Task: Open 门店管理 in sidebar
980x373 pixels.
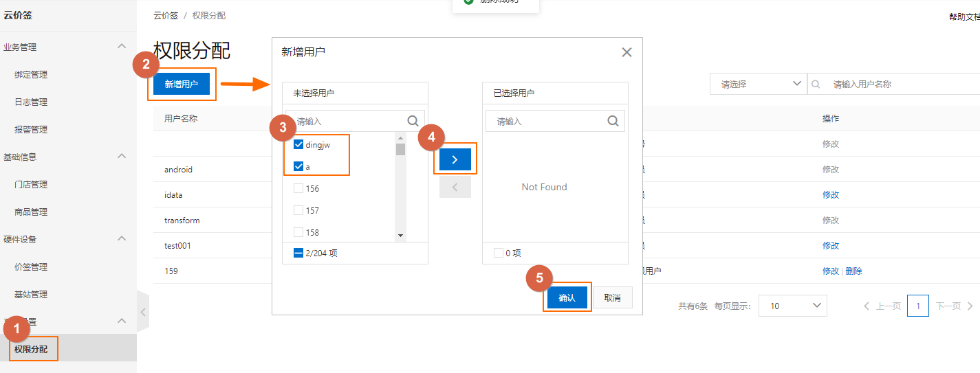Action: [31, 184]
